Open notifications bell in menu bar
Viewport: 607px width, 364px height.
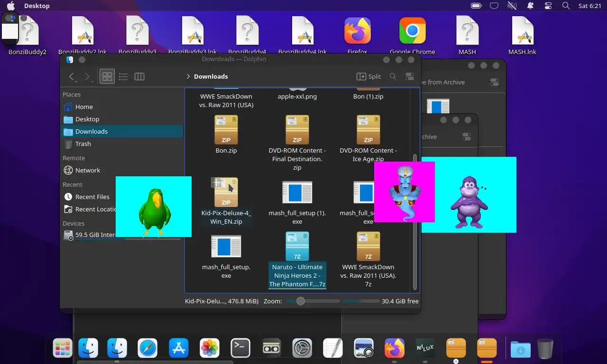click(530, 6)
